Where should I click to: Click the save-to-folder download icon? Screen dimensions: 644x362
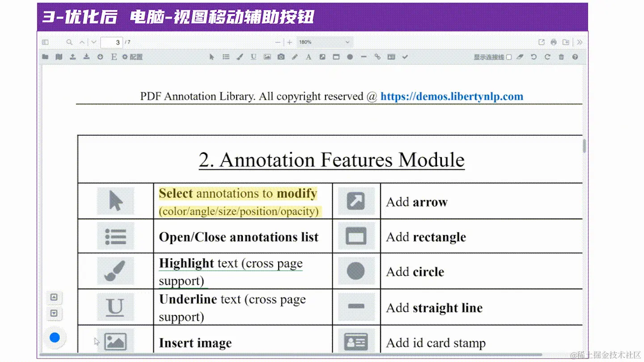(566, 42)
